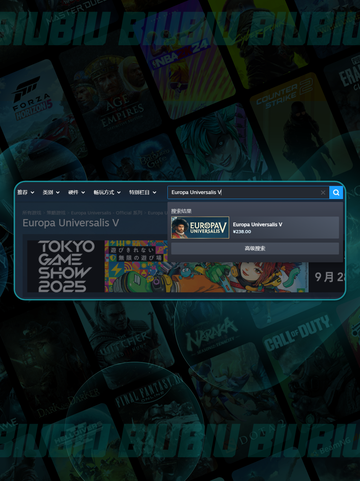Open the Europa Universalis breadcrumb link

[x=91, y=213]
